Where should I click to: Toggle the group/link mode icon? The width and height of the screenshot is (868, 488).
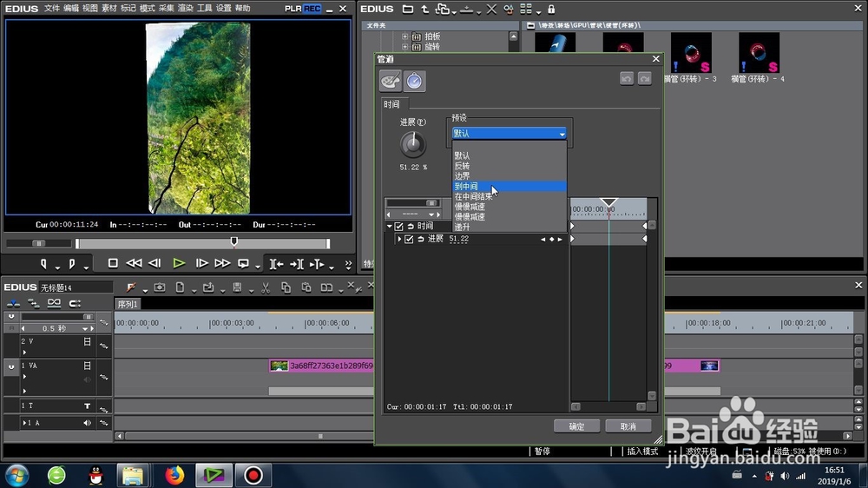tap(54, 303)
